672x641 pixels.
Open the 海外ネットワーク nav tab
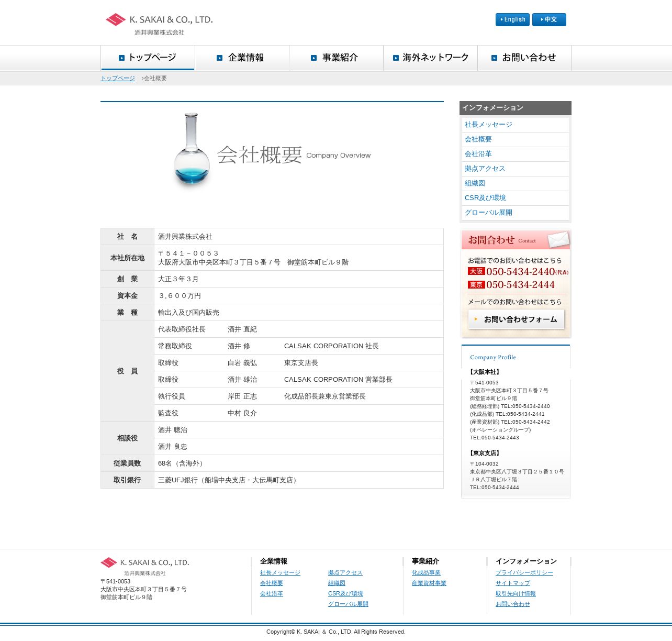tap(430, 58)
